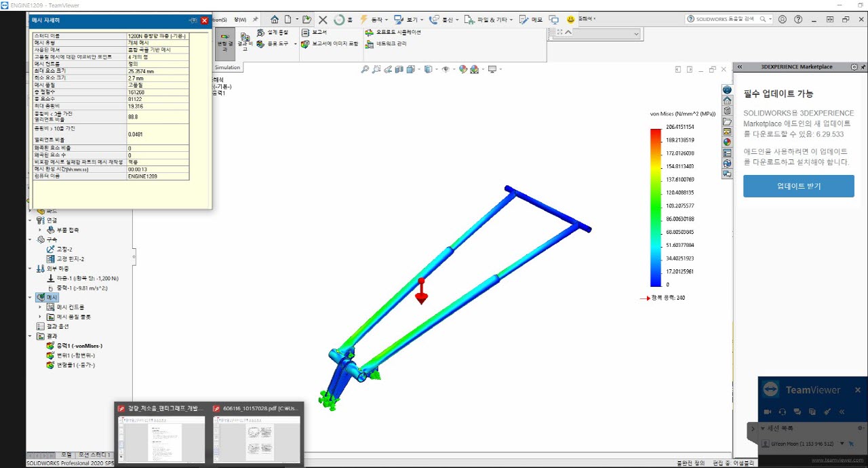Click the SOLIDWORKS user login icon
The width and height of the screenshot is (868, 468).
pyautogui.click(x=782, y=20)
